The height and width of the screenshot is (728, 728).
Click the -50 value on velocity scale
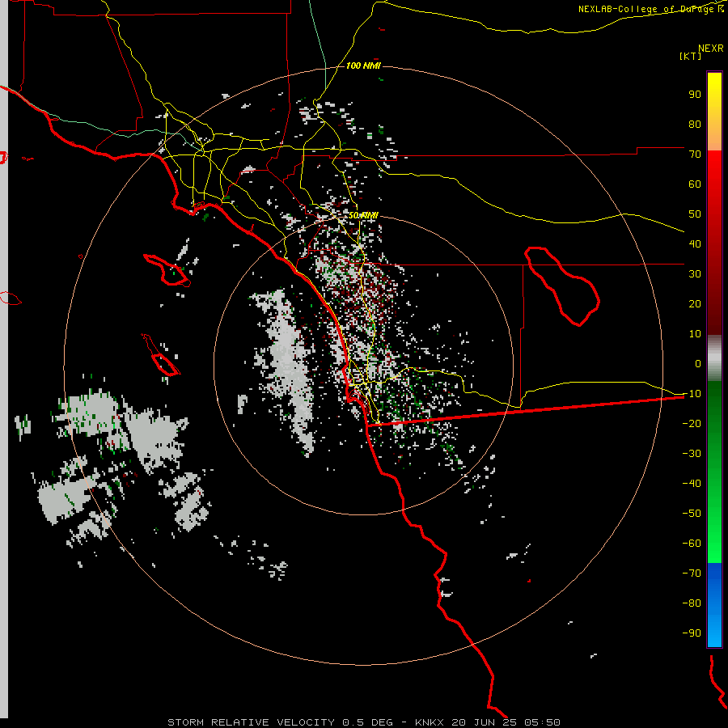click(692, 514)
